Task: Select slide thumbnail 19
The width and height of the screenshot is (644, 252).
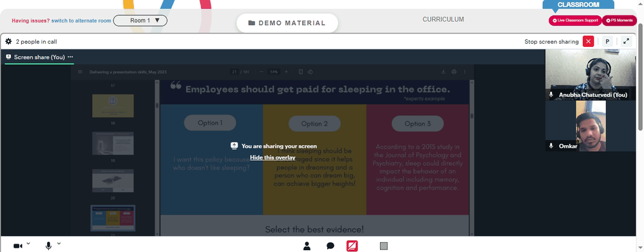Action: (113, 143)
